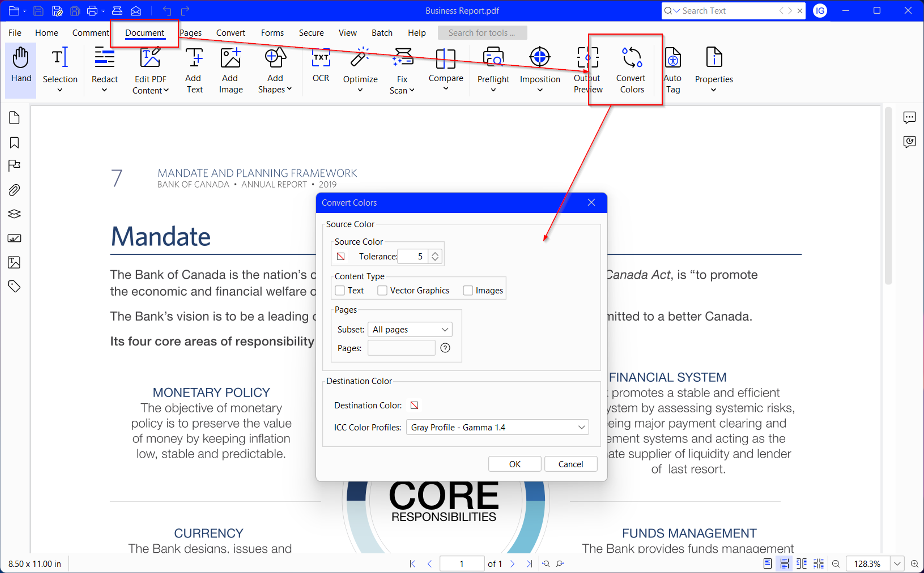The height and width of the screenshot is (573, 924).
Task: Show the Bookmarks panel in the sidebar
Action: pos(14,143)
